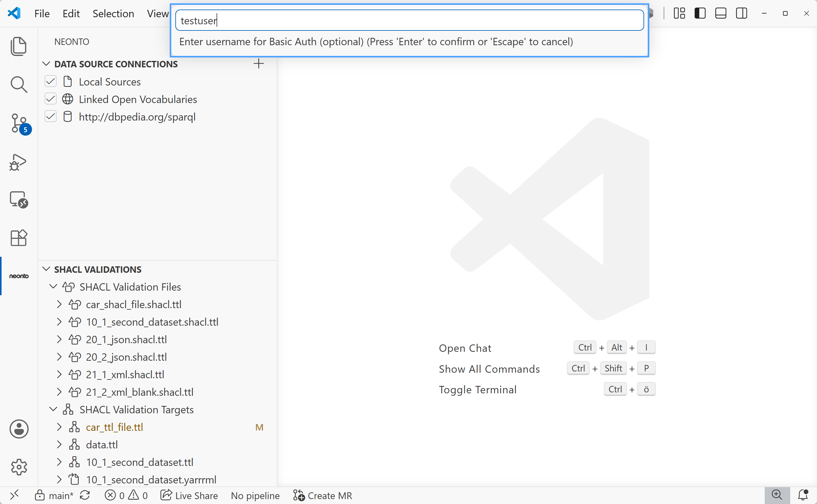This screenshot has height=504, width=817.
Task: Uncheck Linked Open Vocabularies checkbox
Action: [51, 99]
